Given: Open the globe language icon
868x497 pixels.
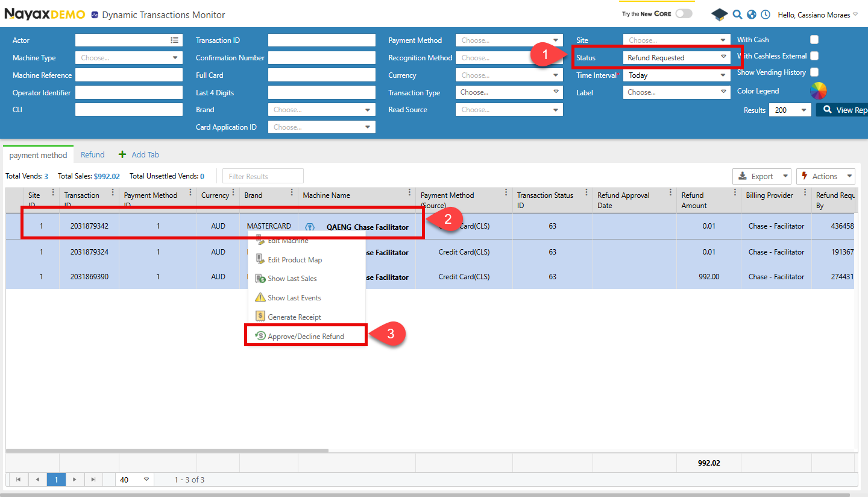Looking at the screenshot, I should click(751, 14).
